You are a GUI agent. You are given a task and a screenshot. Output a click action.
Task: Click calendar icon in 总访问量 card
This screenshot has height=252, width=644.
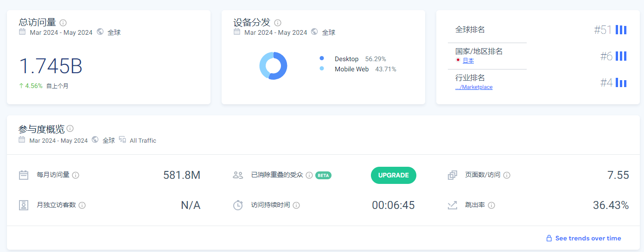[22, 32]
